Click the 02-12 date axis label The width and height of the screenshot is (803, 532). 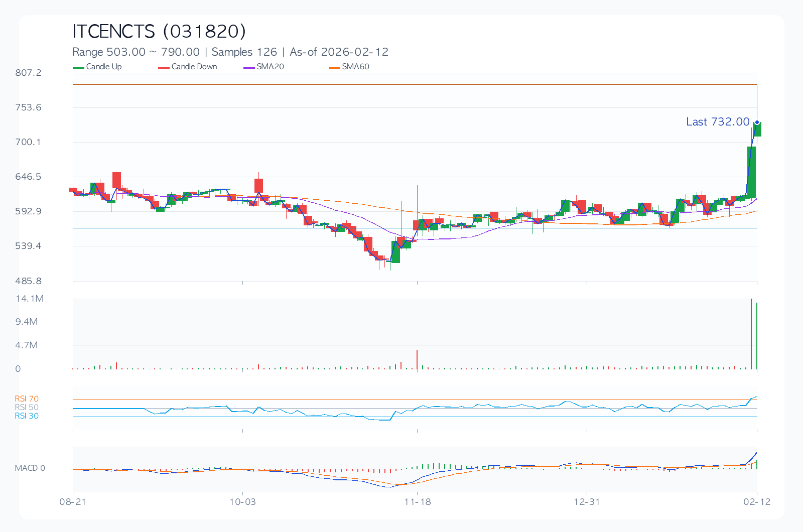[x=757, y=502]
